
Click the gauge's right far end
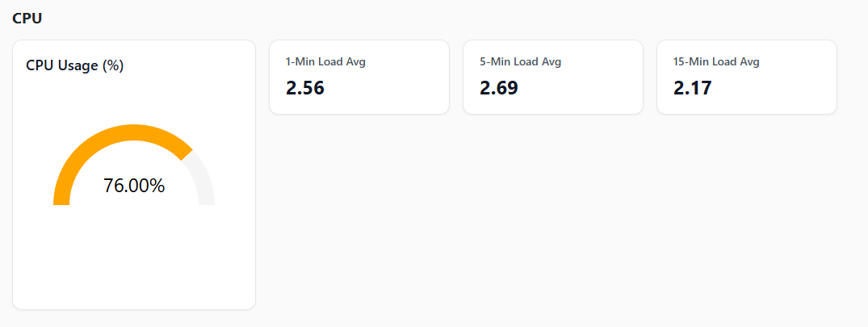[207, 202]
